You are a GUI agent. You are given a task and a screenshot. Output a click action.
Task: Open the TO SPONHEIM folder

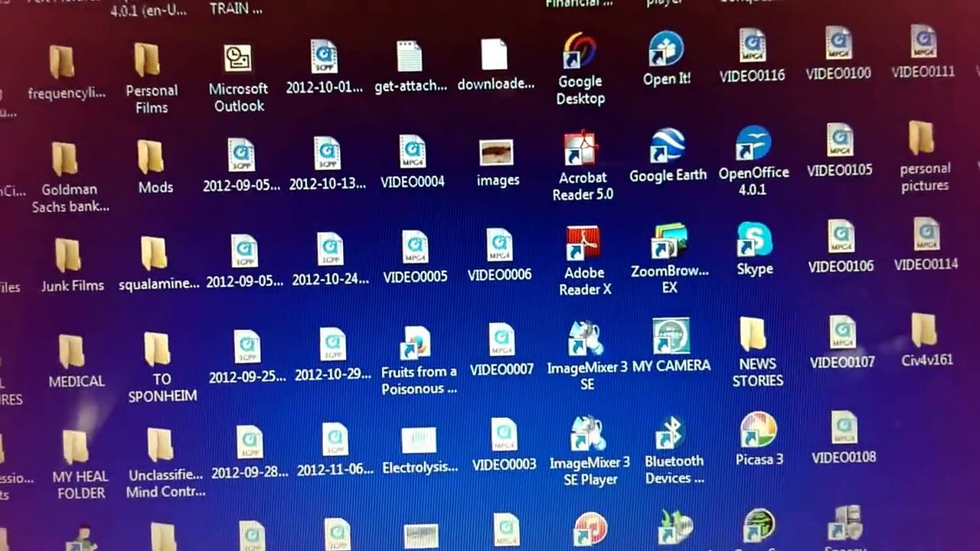(x=157, y=349)
